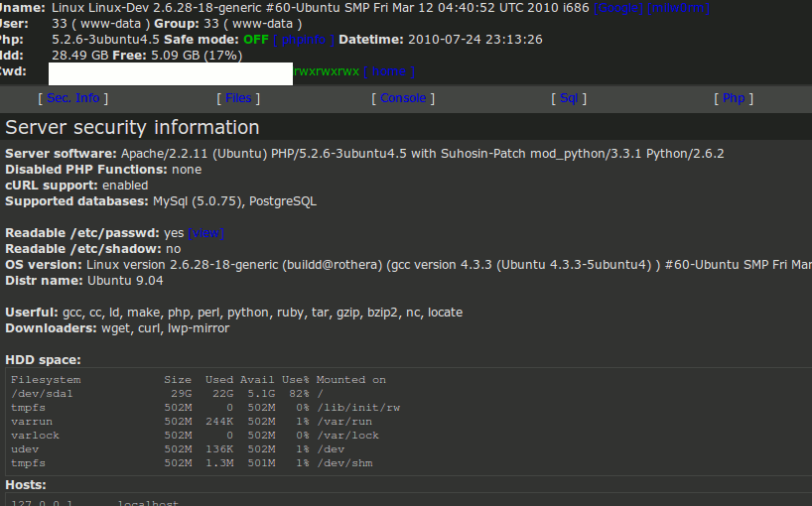Click the Filesystem table header row
This screenshot has height=506, width=812.
[x=199, y=380]
